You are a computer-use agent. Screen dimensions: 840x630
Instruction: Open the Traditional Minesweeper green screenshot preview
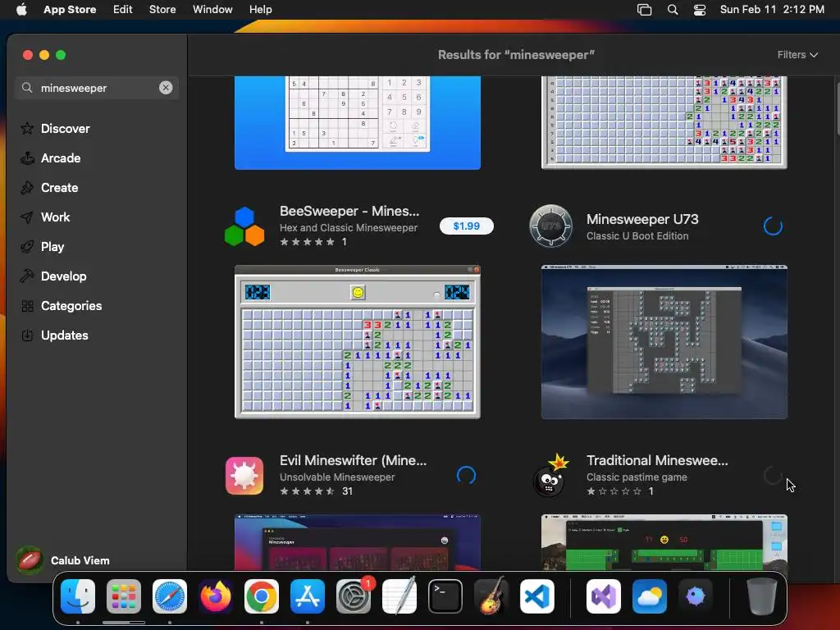[x=664, y=542]
